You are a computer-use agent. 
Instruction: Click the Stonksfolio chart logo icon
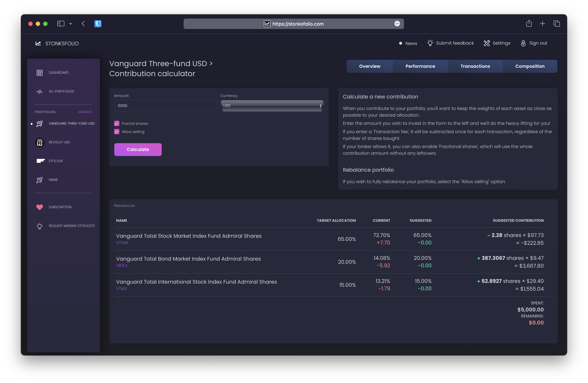[38, 43]
